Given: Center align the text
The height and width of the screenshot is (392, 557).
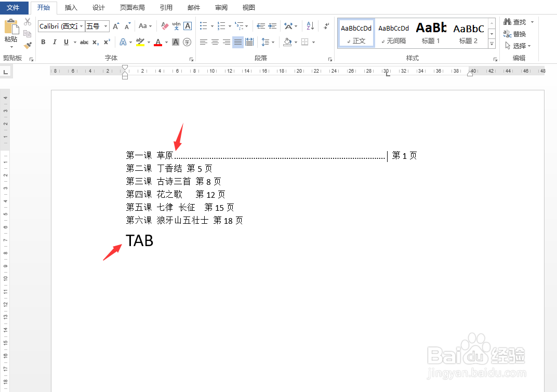Looking at the screenshot, I should tap(215, 42).
